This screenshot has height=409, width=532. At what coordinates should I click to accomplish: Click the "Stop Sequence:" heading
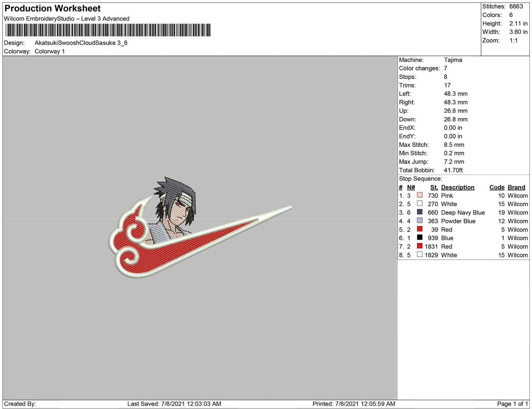coord(420,178)
